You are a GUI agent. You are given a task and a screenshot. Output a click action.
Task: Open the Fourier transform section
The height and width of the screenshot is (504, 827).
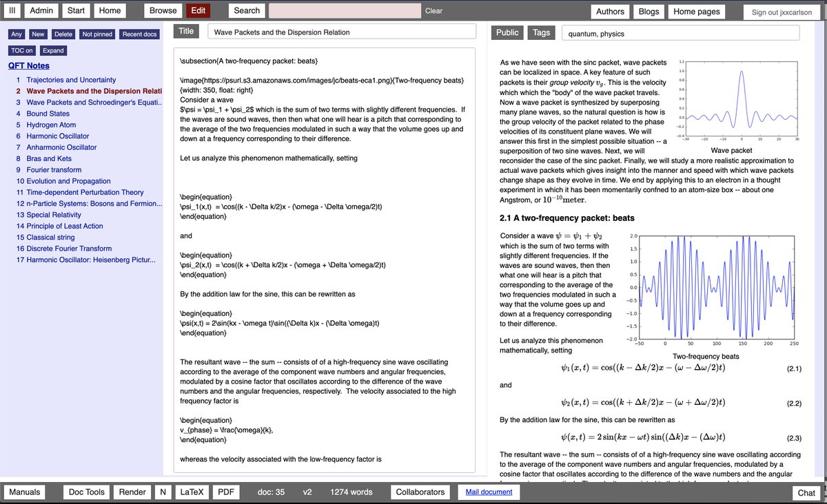(x=54, y=169)
